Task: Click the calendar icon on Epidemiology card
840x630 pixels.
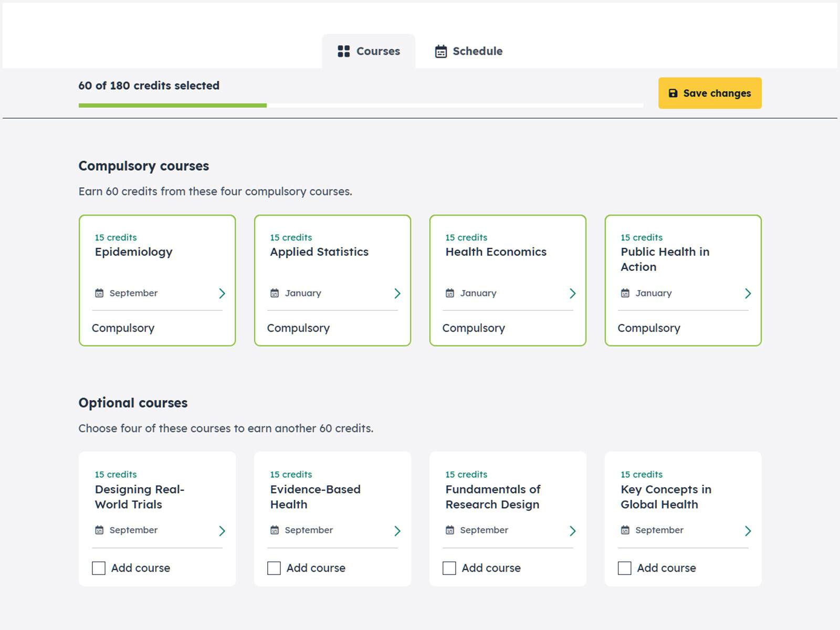Action: point(99,293)
